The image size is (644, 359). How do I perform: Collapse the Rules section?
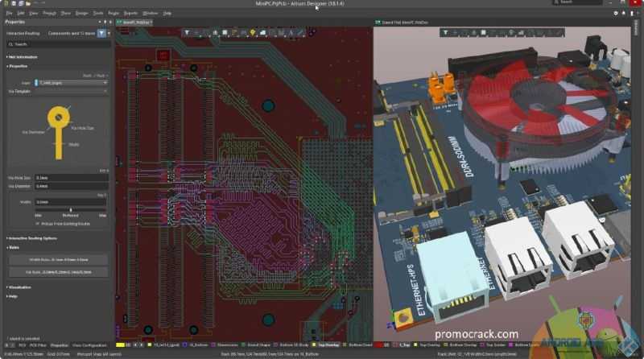(13, 248)
